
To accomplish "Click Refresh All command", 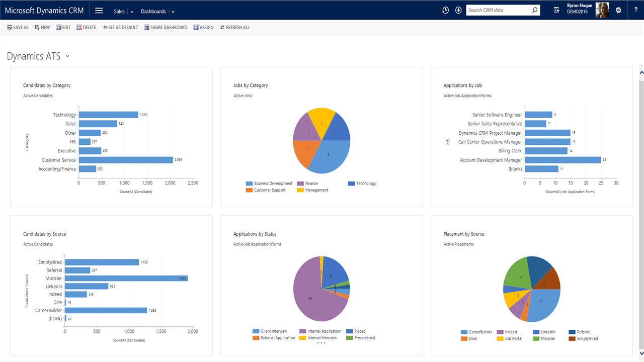I will 235,28.
